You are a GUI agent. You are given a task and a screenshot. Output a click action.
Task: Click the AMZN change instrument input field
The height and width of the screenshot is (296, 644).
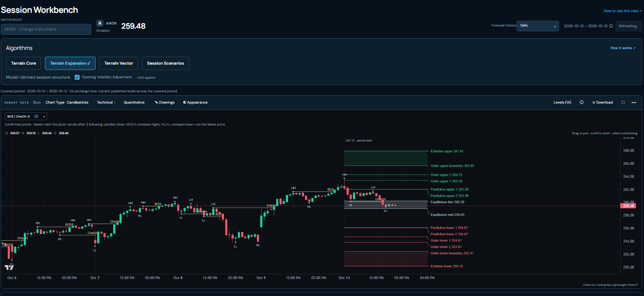pyautogui.click(x=46, y=29)
